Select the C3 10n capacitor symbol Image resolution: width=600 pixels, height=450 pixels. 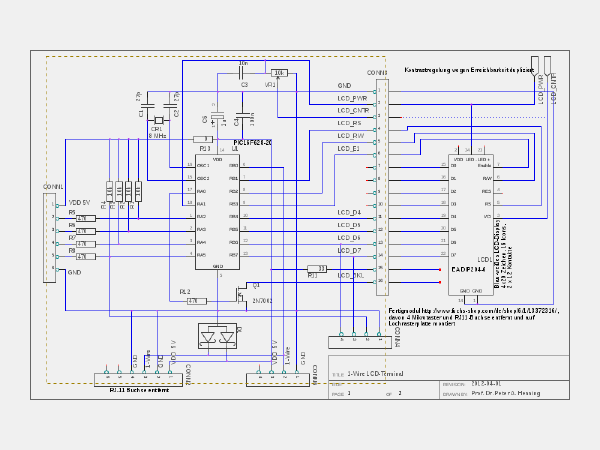point(241,73)
